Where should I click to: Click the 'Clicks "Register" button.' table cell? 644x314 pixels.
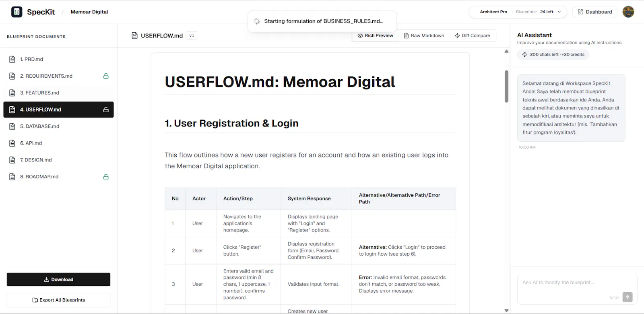(249, 250)
